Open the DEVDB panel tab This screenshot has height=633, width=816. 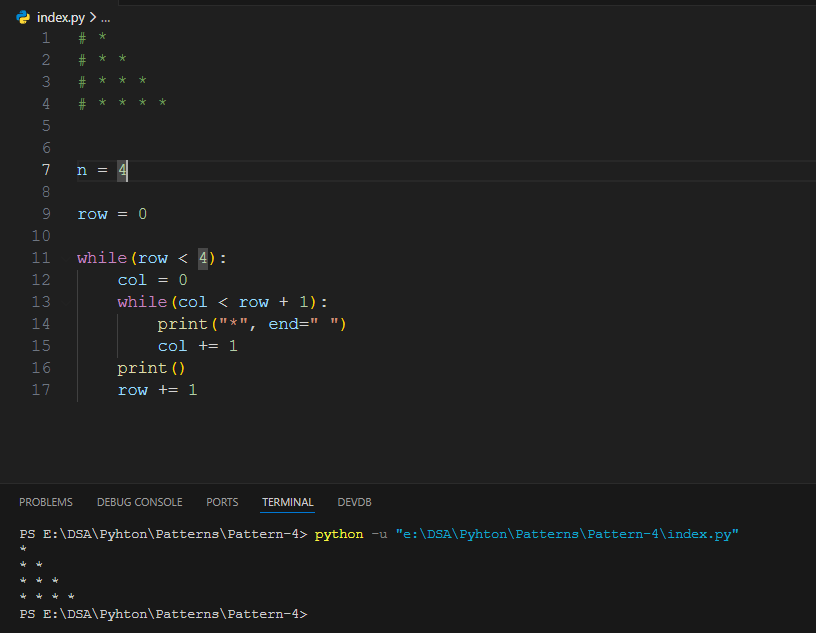[354, 502]
